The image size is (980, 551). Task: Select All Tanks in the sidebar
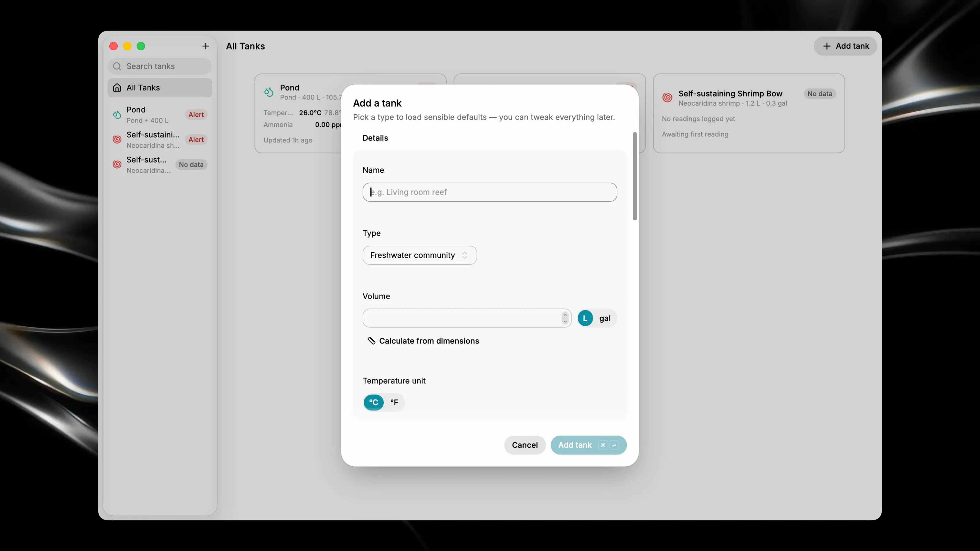(160, 88)
